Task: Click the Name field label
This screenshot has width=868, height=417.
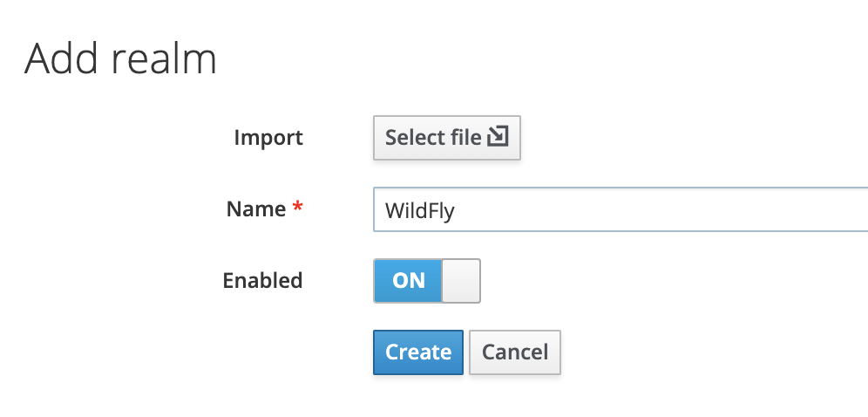Action: pos(256,208)
